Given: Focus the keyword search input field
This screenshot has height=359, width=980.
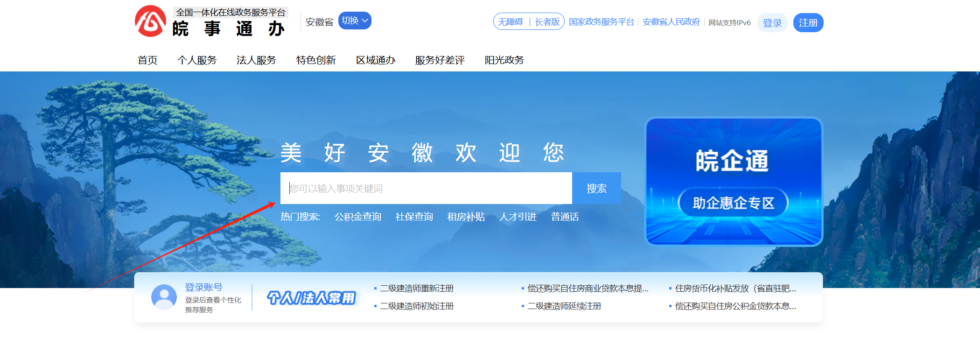Looking at the screenshot, I should tap(426, 188).
